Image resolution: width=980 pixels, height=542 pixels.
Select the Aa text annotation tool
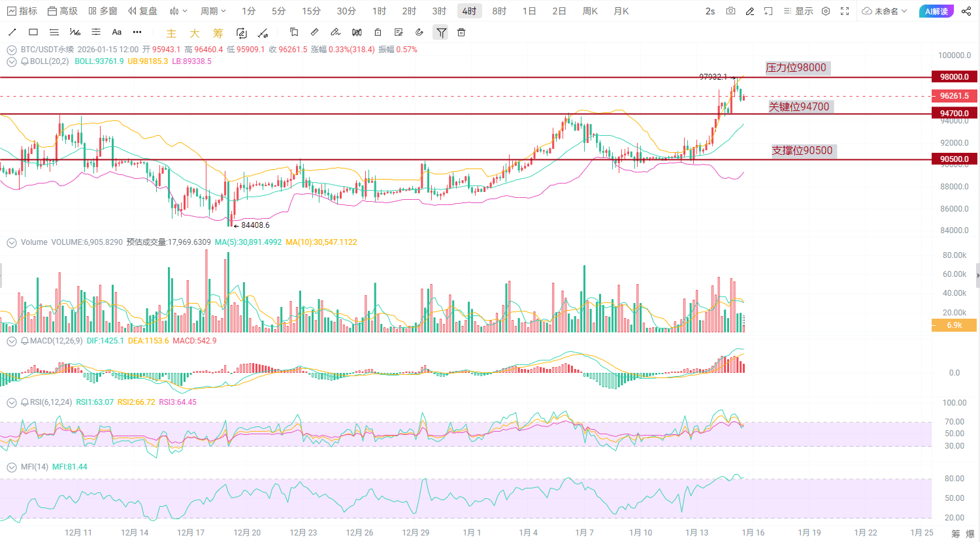117,32
